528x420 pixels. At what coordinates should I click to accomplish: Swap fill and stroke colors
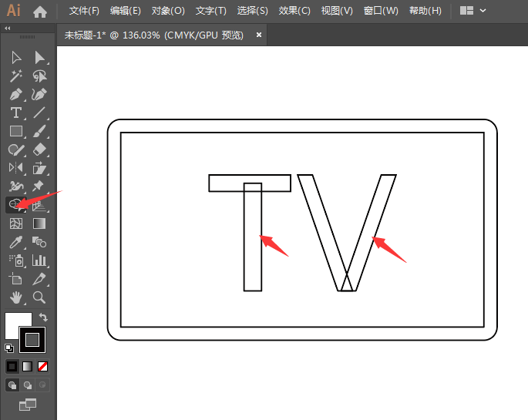click(x=43, y=317)
